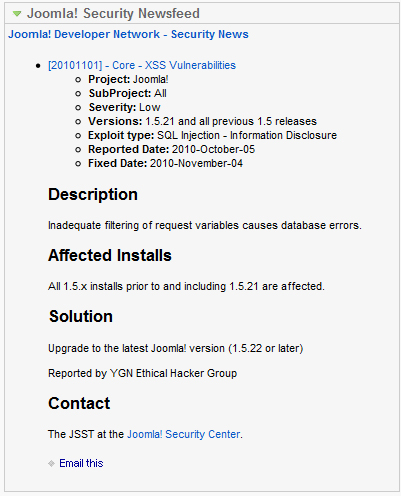Visit the Joomla! Security Center link
This screenshot has width=401, height=496.
click(x=184, y=434)
